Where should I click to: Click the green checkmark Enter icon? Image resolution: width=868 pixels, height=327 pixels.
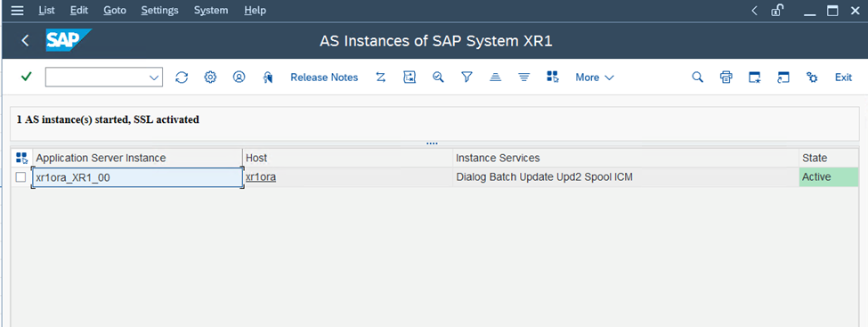pos(26,77)
